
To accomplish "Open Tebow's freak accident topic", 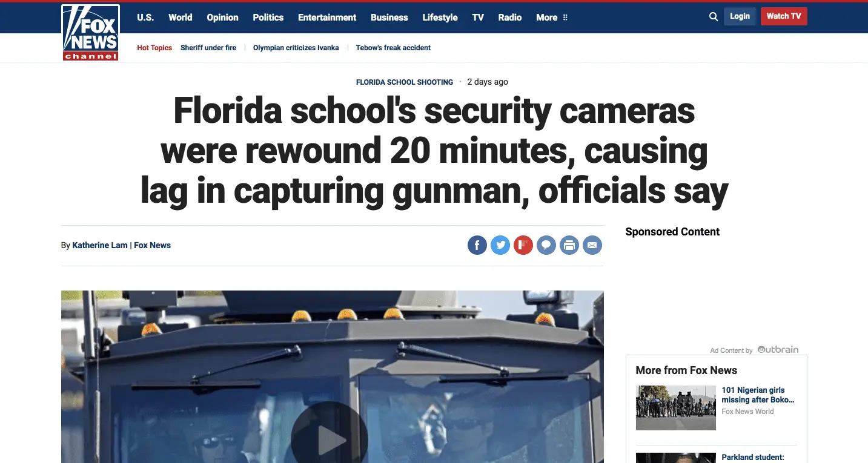I will (x=393, y=48).
